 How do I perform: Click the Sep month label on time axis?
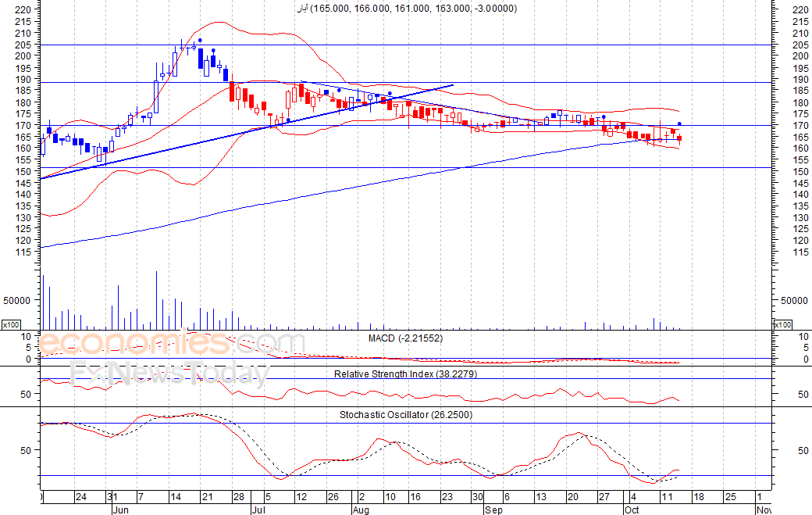pos(494,510)
